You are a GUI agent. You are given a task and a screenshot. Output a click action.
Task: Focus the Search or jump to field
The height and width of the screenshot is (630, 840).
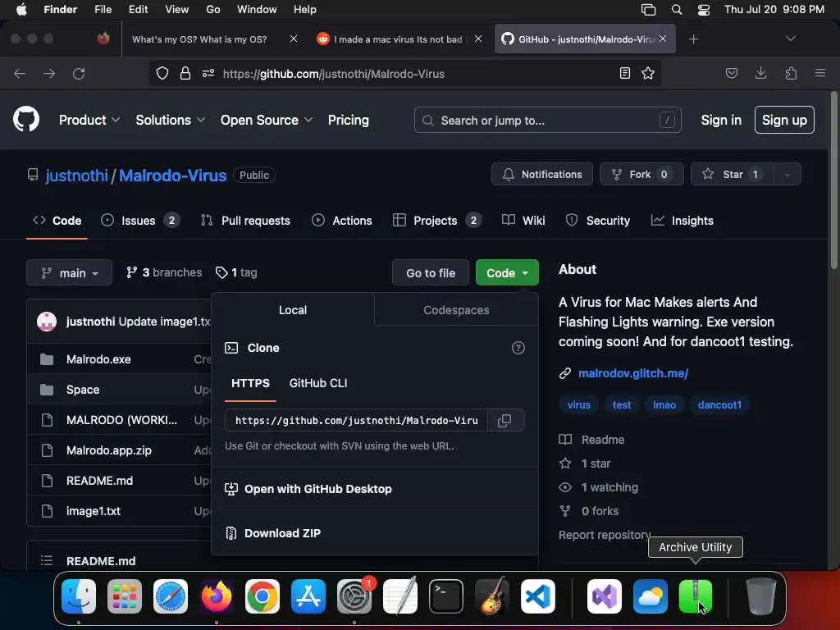[x=547, y=120]
